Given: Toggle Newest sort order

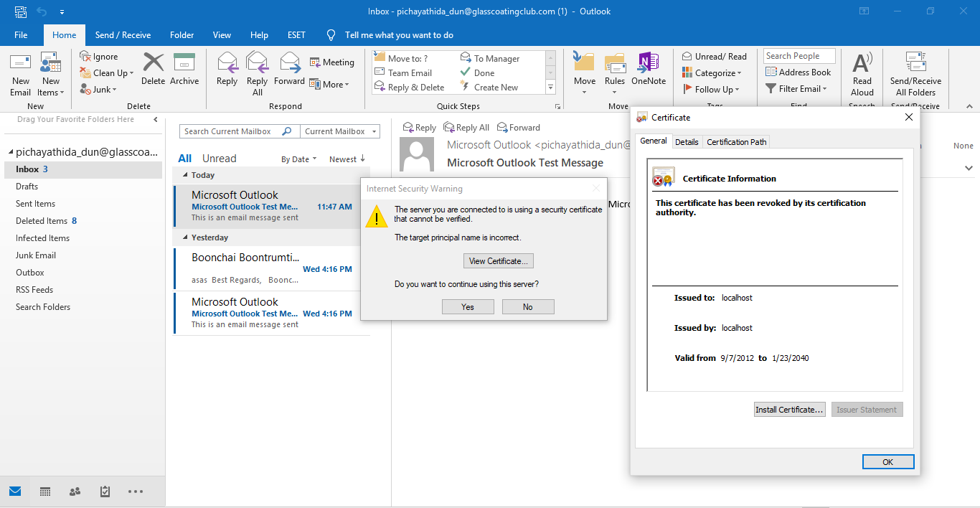Looking at the screenshot, I should pos(347,159).
